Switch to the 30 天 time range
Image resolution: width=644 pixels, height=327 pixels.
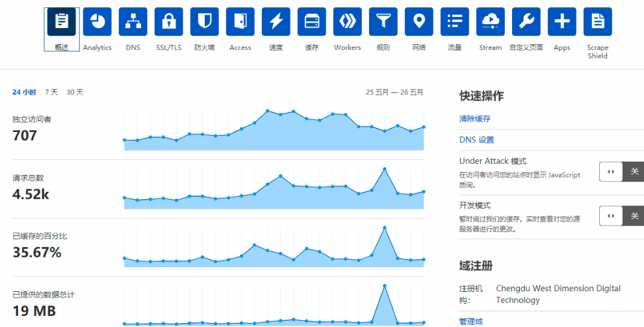pyautogui.click(x=75, y=92)
